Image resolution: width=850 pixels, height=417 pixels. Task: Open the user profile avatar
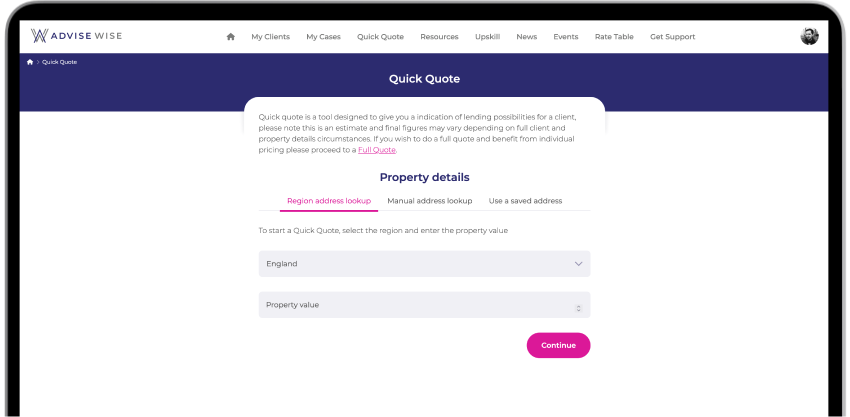click(809, 36)
